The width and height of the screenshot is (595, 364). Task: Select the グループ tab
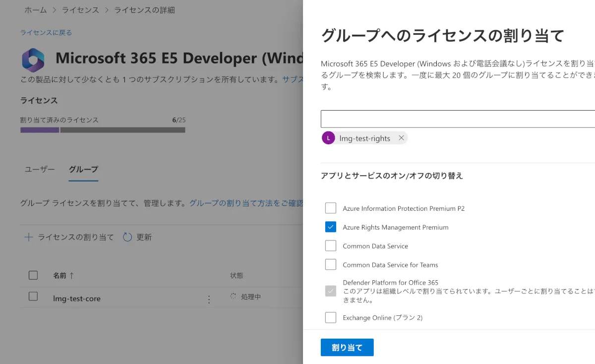(x=83, y=169)
